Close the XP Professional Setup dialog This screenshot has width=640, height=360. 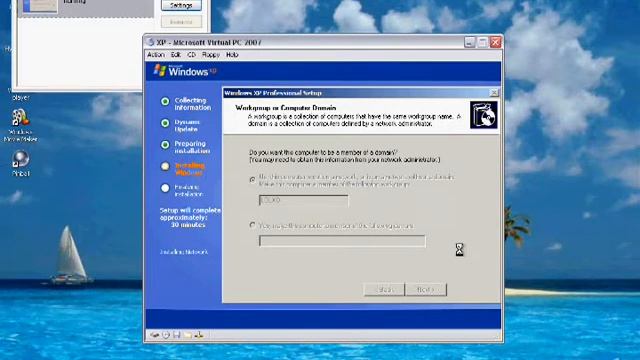tap(493, 93)
